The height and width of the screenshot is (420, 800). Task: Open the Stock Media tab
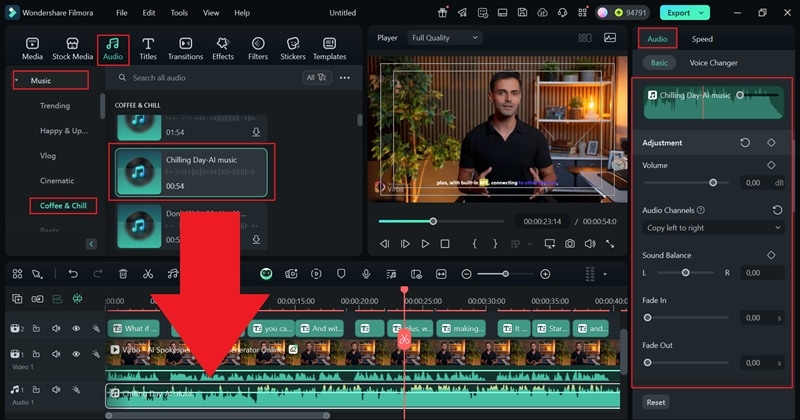pos(72,49)
